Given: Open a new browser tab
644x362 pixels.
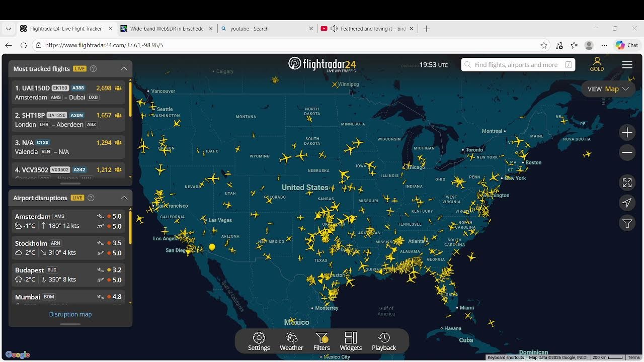Looking at the screenshot, I should 426,29.
